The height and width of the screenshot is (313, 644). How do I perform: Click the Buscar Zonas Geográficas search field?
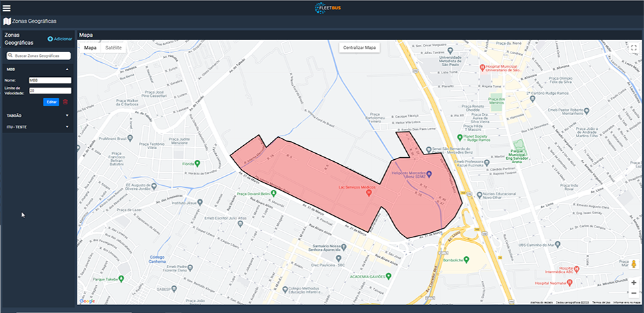39,56
